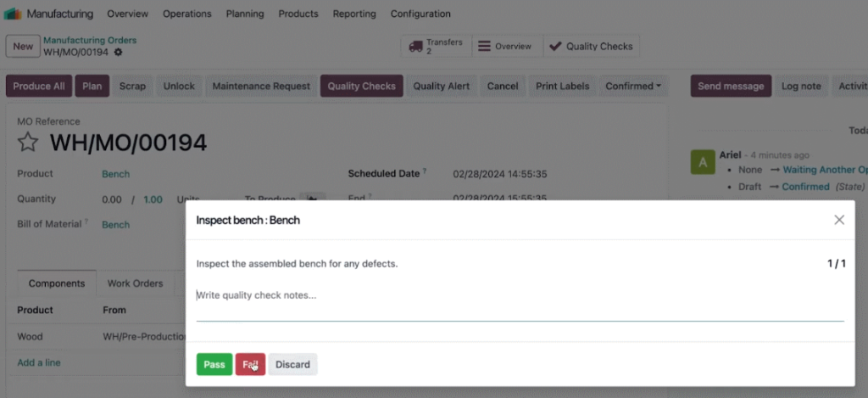Screen dimensions: 868x398
Task: Click Ariel's avatar in the chatter
Action: coord(703,162)
